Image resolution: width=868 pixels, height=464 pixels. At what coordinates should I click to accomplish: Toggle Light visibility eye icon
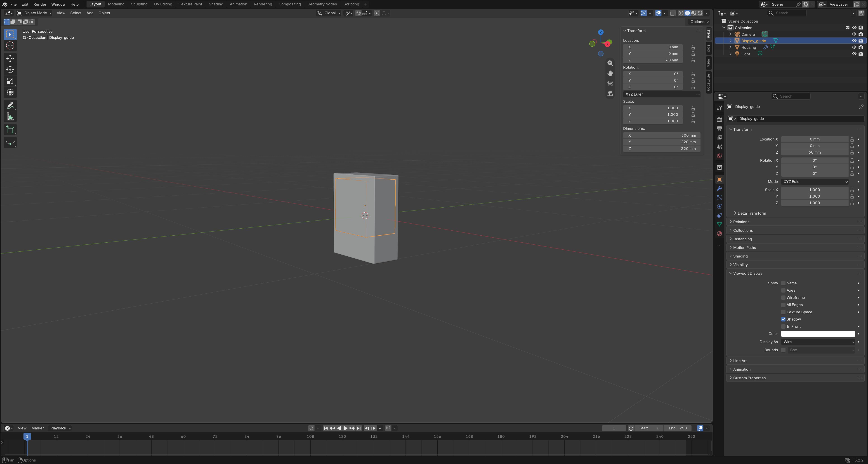pos(854,54)
